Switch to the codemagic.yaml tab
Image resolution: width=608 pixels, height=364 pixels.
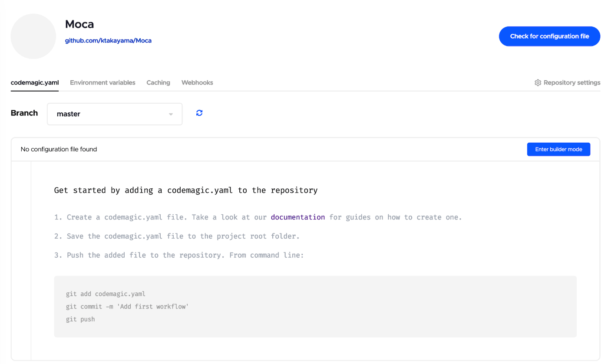[35, 82]
